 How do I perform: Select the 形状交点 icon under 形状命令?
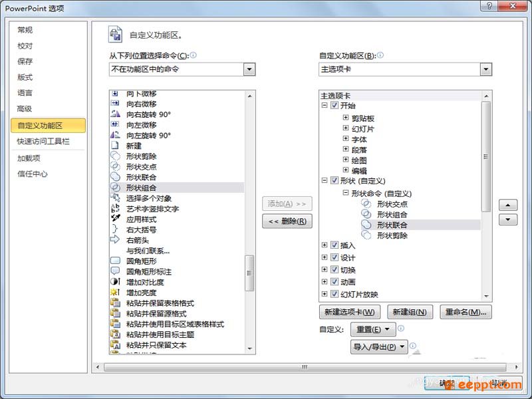click(366, 203)
